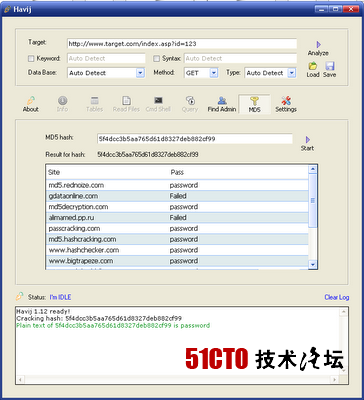The width and height of the screenshot is (364, 400).
Task: Click Failed in the gdataonline.com row
Action: 178,196
